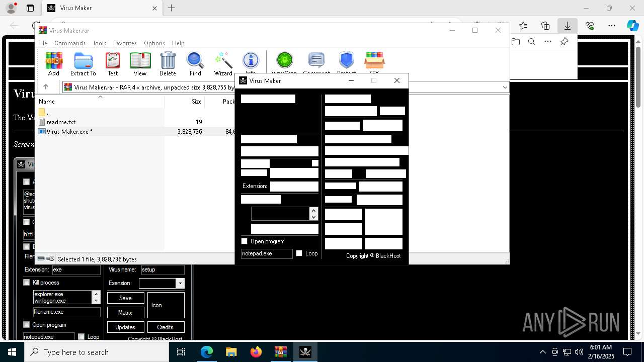Open Edge Settings and more ellipsis
The height and width of the screenshot is (362, 644).
612,26
